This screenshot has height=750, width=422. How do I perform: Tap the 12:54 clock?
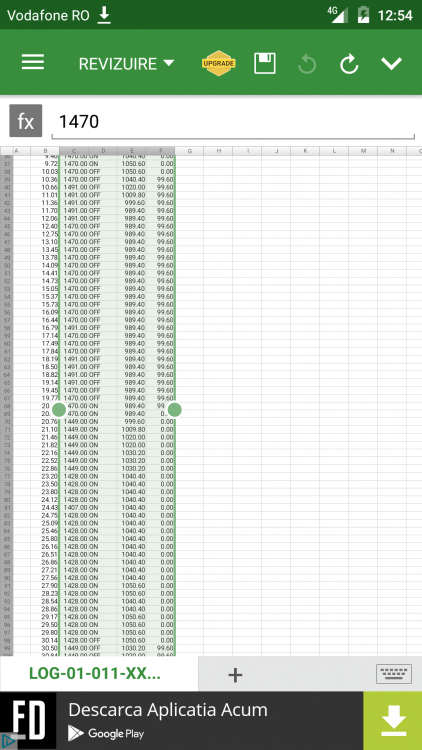click(x=395, y=15)
